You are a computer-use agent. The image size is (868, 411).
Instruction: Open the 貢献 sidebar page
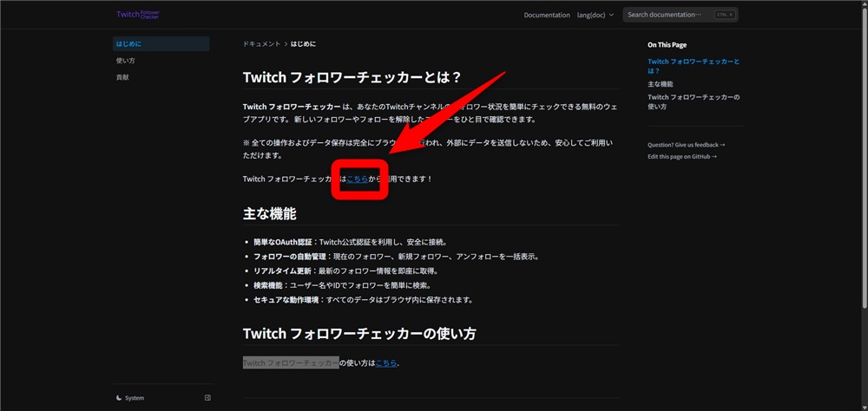122,77
